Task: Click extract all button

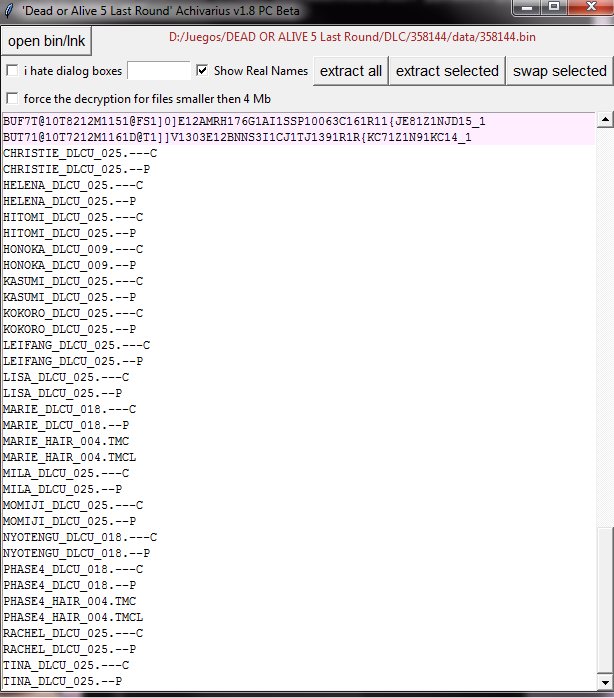Action: (351, 71)
